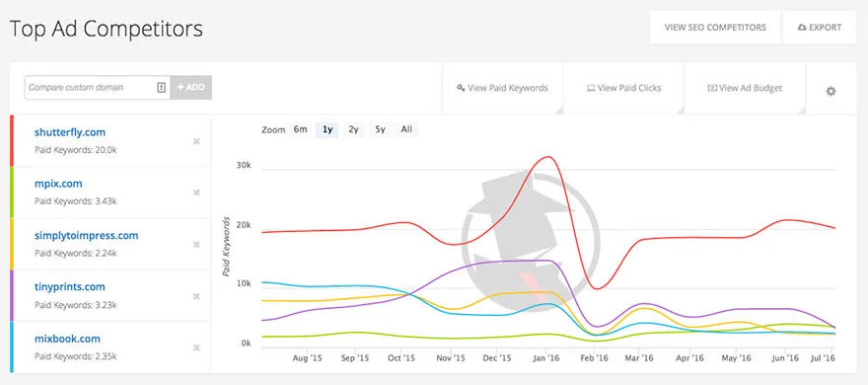Click the 30k y-axis label

(245, 165)
